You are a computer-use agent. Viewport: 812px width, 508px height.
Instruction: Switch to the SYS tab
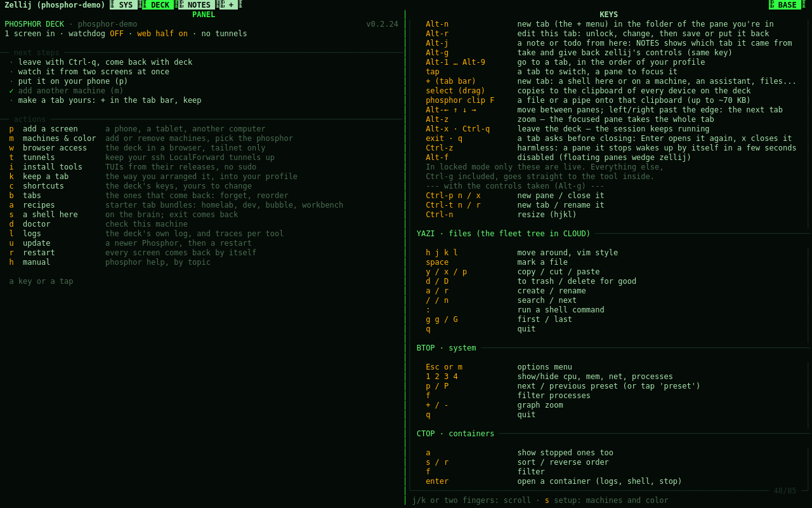coord(126,5)
